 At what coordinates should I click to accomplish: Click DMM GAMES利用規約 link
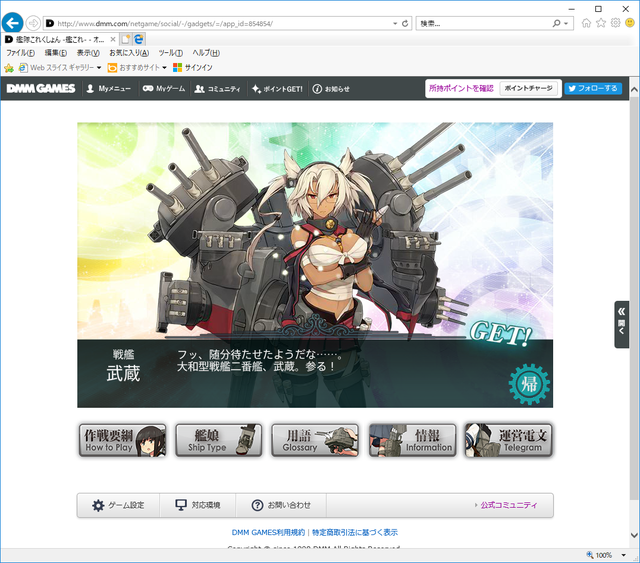click(x=268, y=532)
